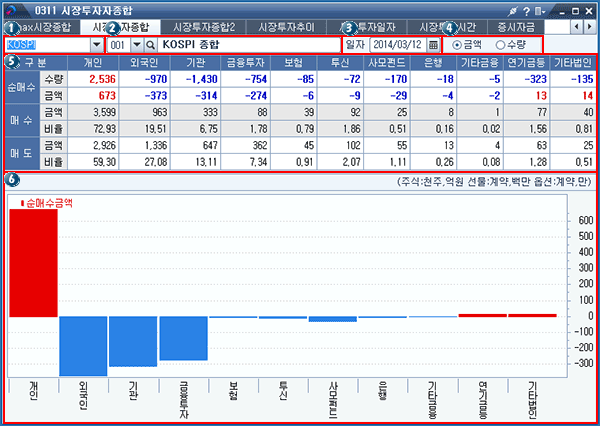Click the 기타법인 column header
The image size is (600, 426).
[573, 62]
